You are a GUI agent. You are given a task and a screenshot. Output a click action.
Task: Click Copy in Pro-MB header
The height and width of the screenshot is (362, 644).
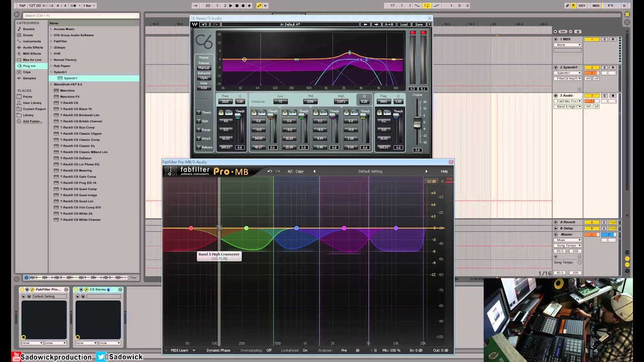[299, 171]
